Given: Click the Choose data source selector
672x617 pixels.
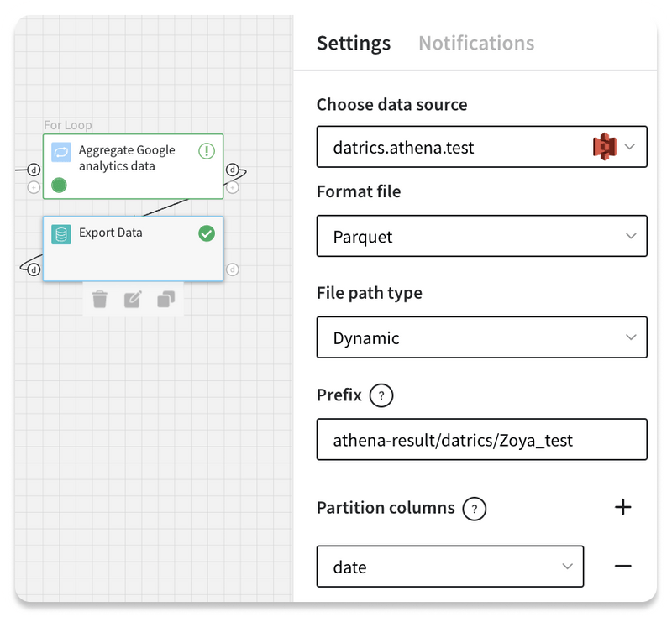Looking at the screenshot, I should click(x=481, y=146).
